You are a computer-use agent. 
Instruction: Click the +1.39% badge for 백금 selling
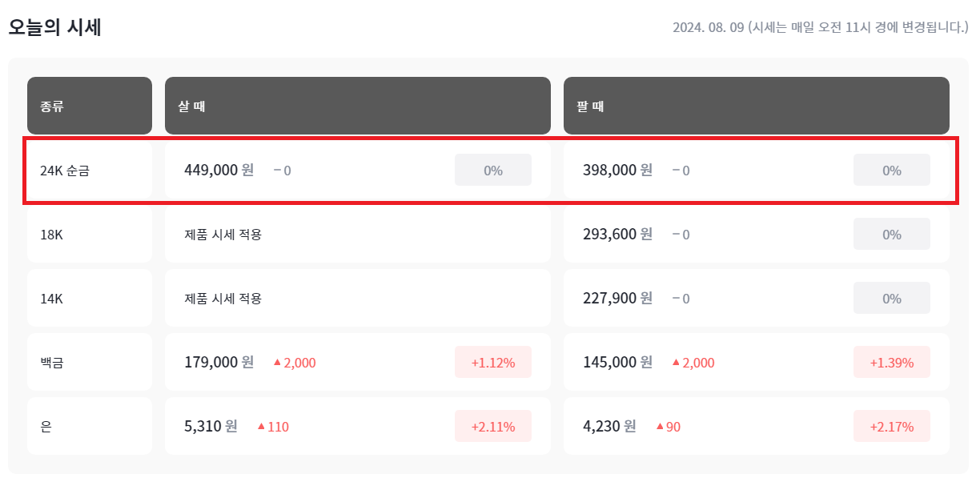[891, 361]
